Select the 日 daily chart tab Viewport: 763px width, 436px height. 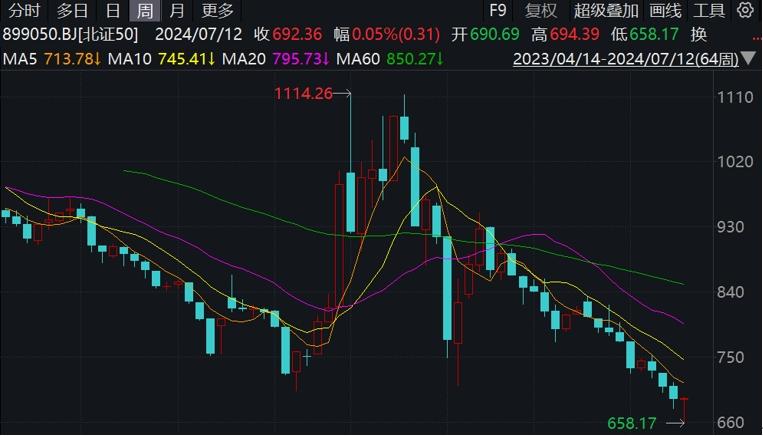(113, 11)
